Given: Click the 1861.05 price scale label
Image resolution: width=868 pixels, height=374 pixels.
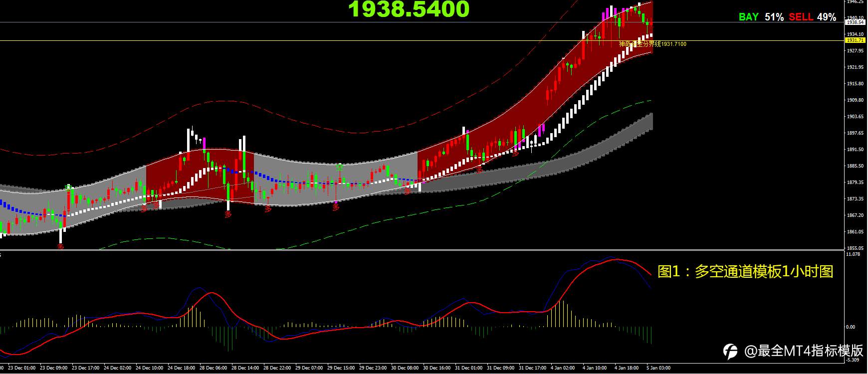Looking at the screenshot, I should [855, 231].
